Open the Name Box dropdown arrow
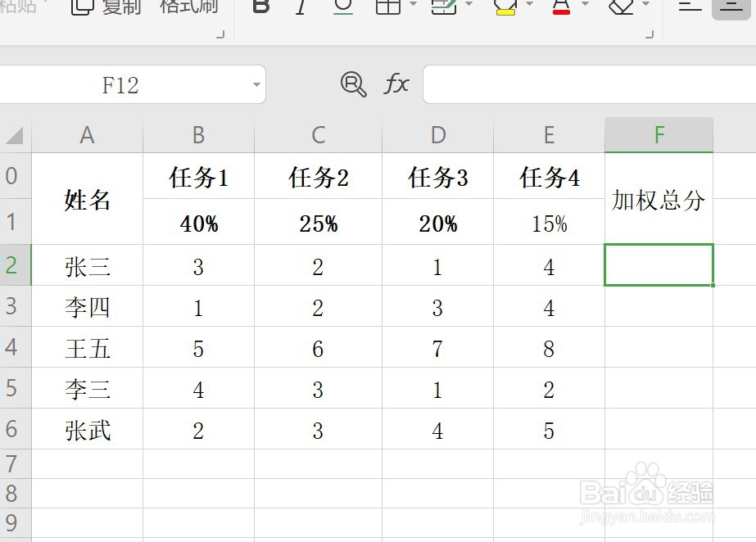The image size is (756, 542). [255, 84]
